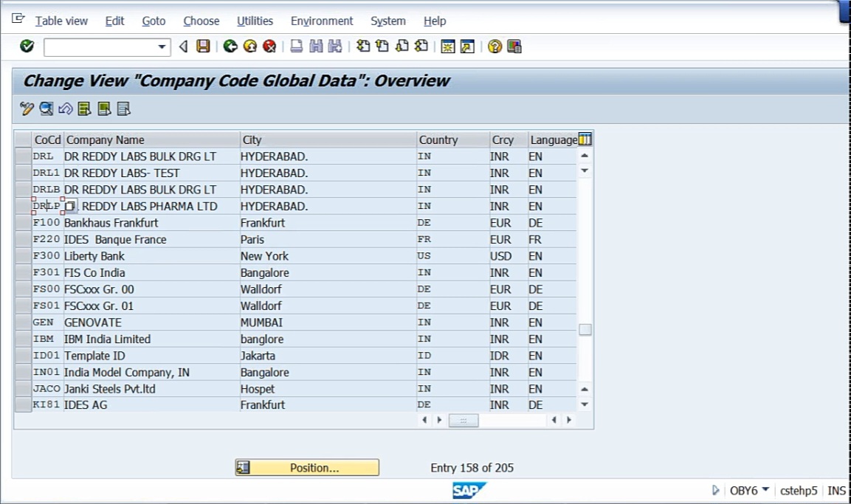The height and width of the screenshot is (504, 851).
Task: Go to First Page icon
Action: click(x=363, y=46)
